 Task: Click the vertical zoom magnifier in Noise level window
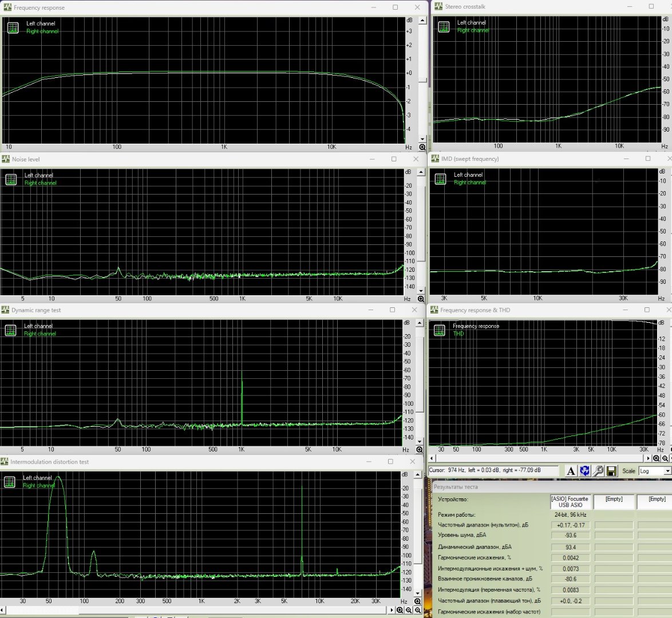(421, 299)
